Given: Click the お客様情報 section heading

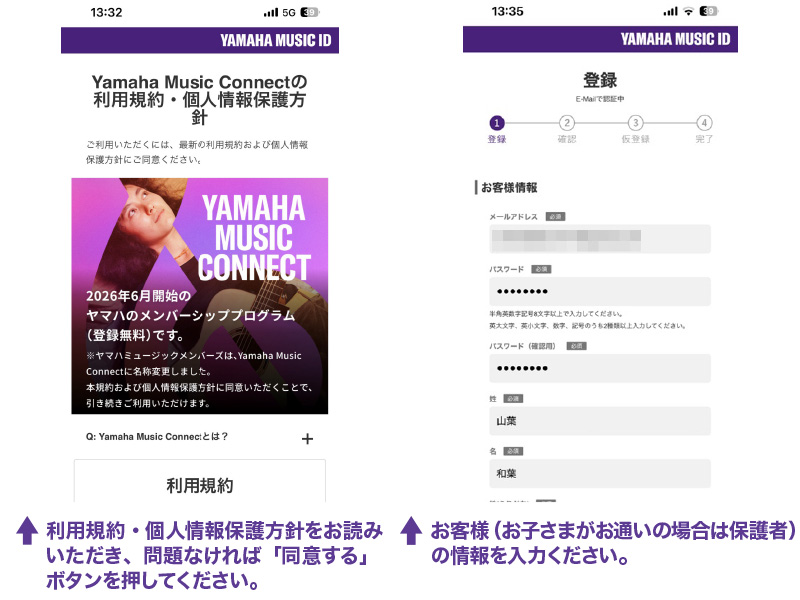Looking at the screenshot, I should tap(509, 188).
